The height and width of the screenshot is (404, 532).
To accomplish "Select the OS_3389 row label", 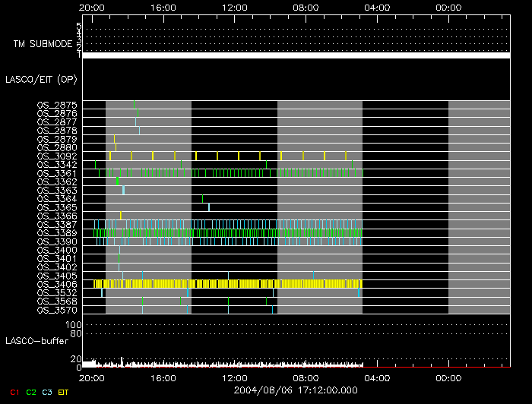I will [x=57, y=233].
